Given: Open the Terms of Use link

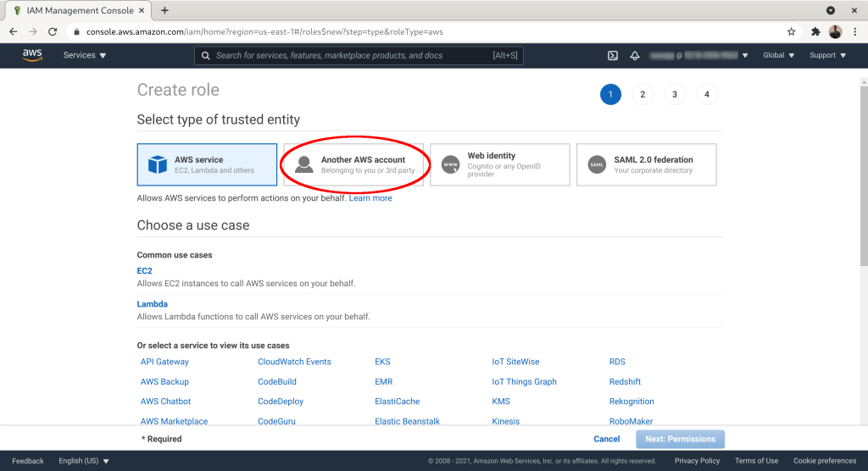Looking at the screenshot, I should pos(756,461).
